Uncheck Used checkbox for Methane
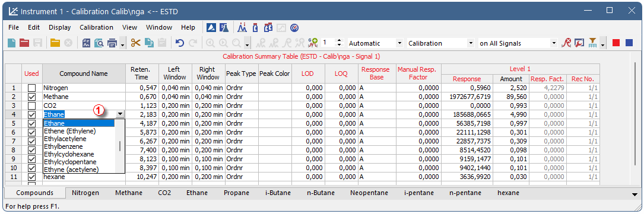 [31, 97]
